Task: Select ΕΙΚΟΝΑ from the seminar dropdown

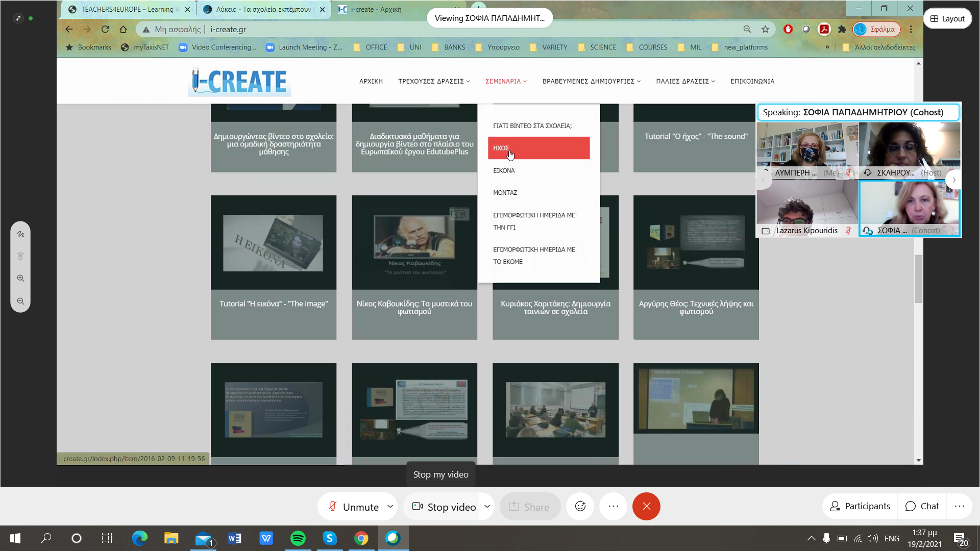Action: (x=504, y=170)
